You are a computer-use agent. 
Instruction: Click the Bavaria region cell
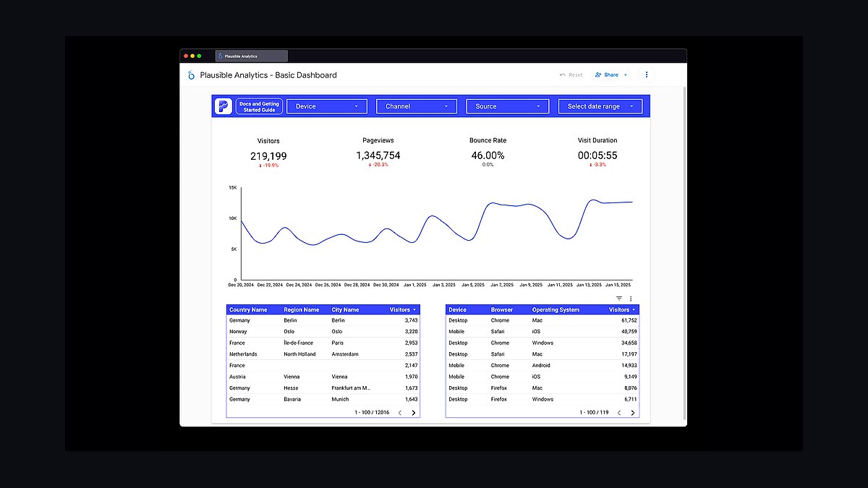[x=292, y=399]
